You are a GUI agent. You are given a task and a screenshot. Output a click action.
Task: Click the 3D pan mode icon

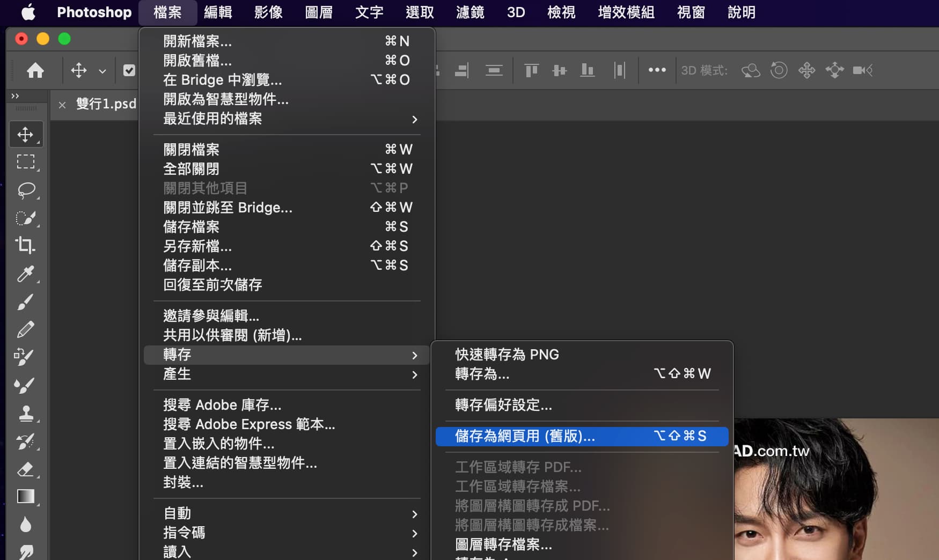(806, 70)
